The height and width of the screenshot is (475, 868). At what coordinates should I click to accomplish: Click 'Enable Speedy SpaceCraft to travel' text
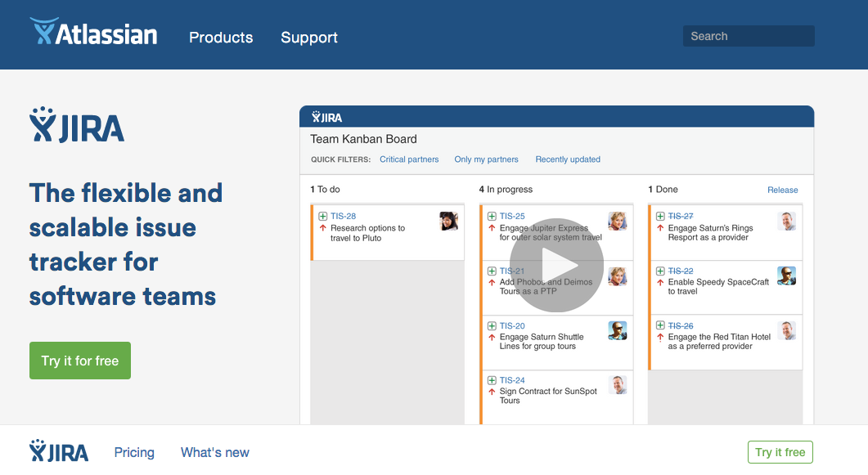(718, 286)
